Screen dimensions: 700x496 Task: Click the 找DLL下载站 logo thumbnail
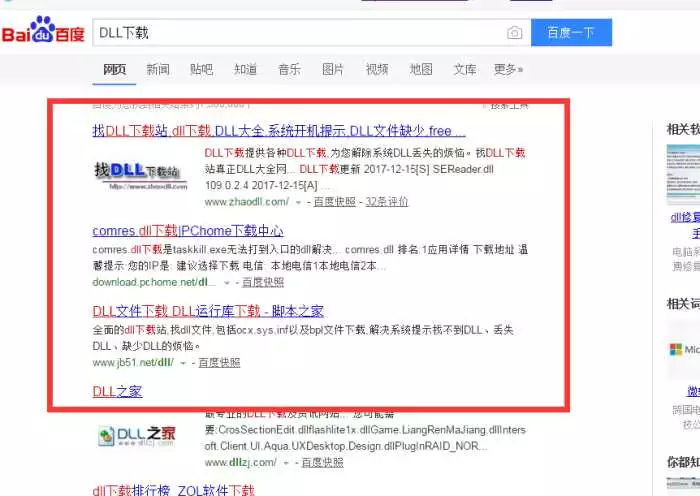click(x=141, y=176)
